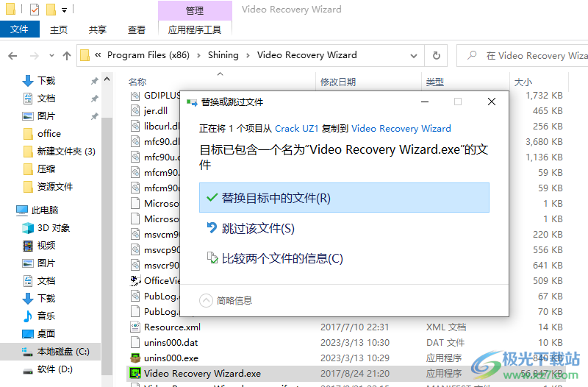Click Program Files (x86) in breadcrumb
Screen dimensions: 588x387
[x=148, y=55]
